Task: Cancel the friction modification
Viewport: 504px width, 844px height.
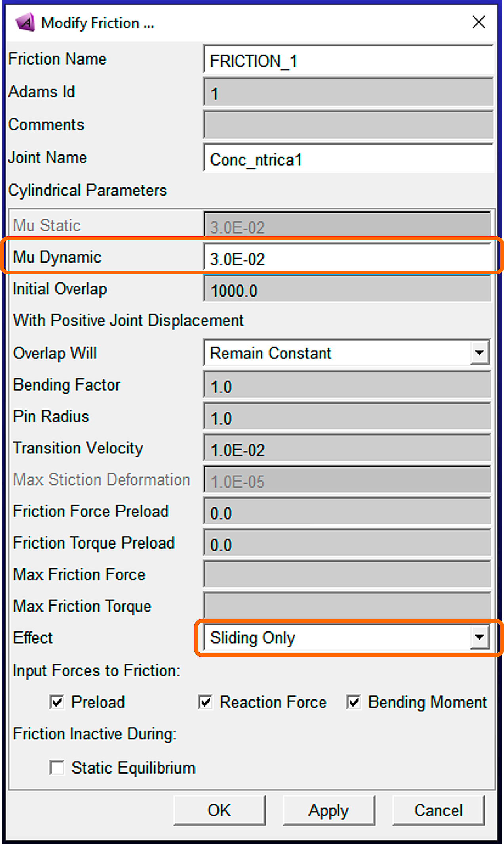Action: point(438,810)
